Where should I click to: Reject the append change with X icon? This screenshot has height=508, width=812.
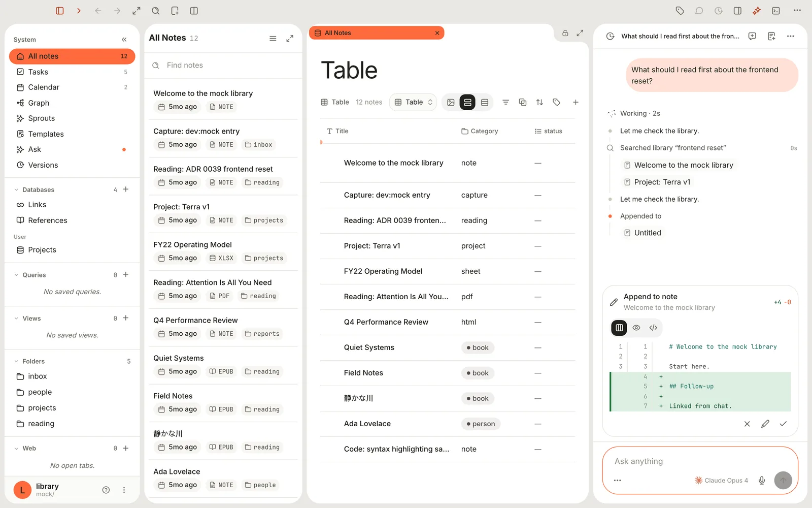747,424
